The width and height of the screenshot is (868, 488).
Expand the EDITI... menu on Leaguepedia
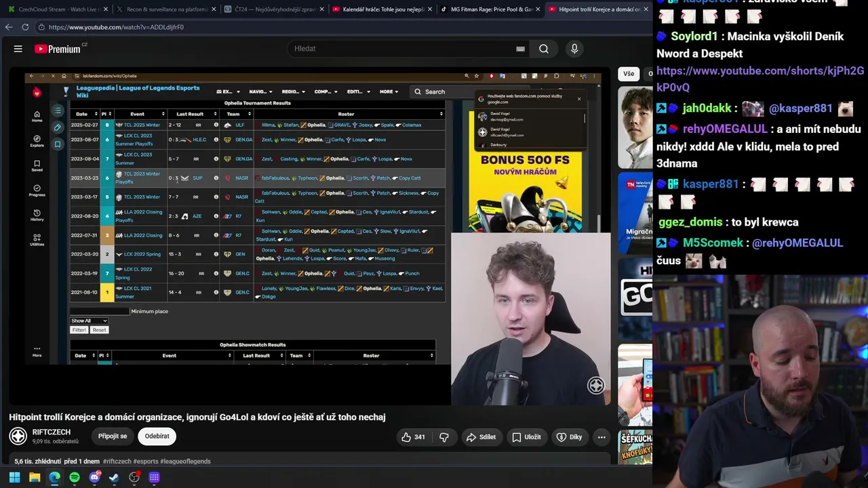click(358, 91)
